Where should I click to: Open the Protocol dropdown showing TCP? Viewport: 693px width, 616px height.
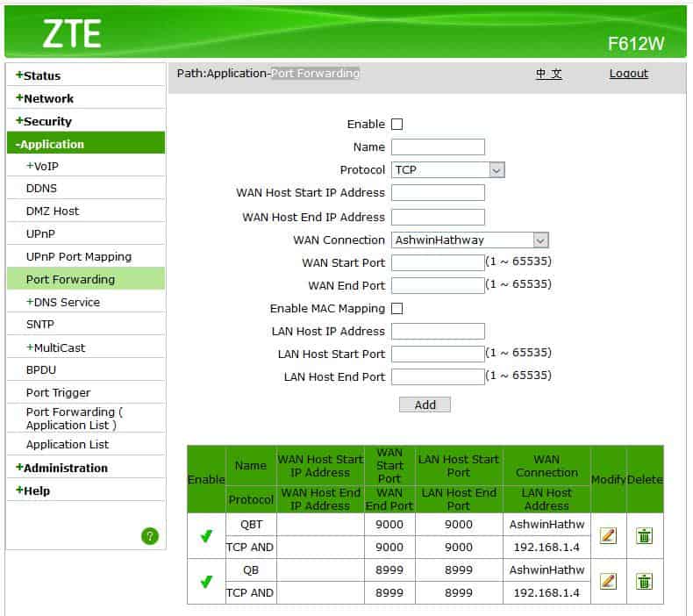447,170
